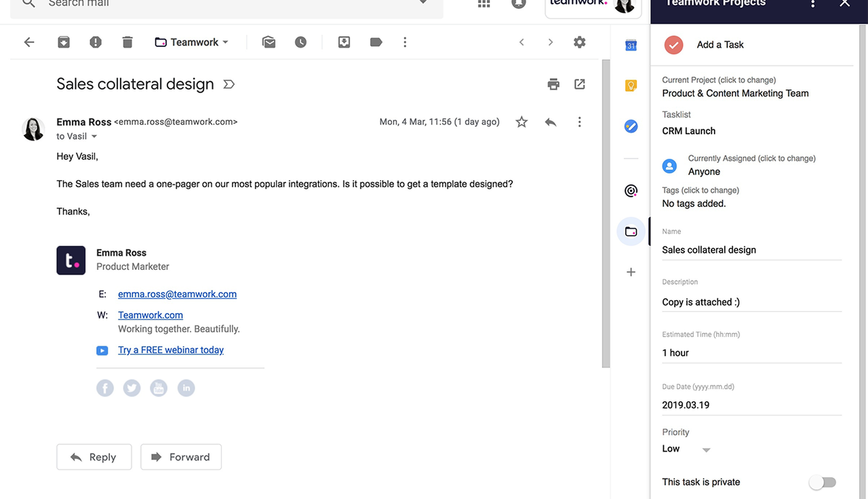Mark the email as unread
Screen dimensions: 868x499
coord(268,42)
